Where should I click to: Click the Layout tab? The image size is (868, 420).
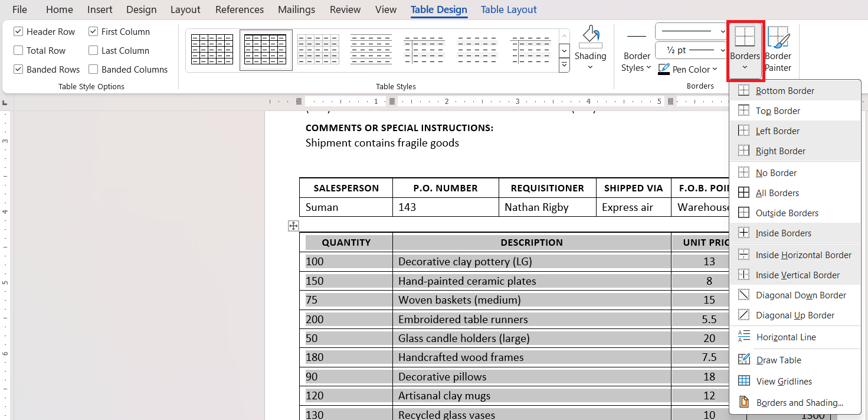point(185,9)
